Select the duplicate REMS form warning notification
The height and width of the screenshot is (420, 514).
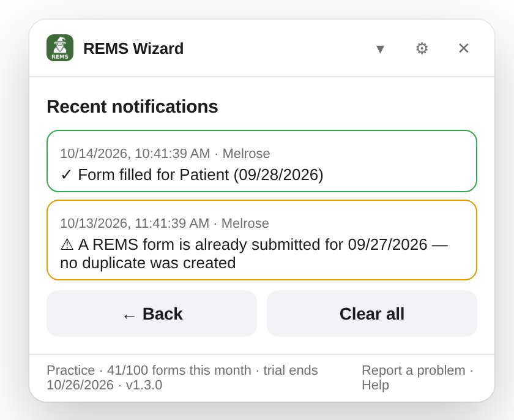(x=262, y=240)
